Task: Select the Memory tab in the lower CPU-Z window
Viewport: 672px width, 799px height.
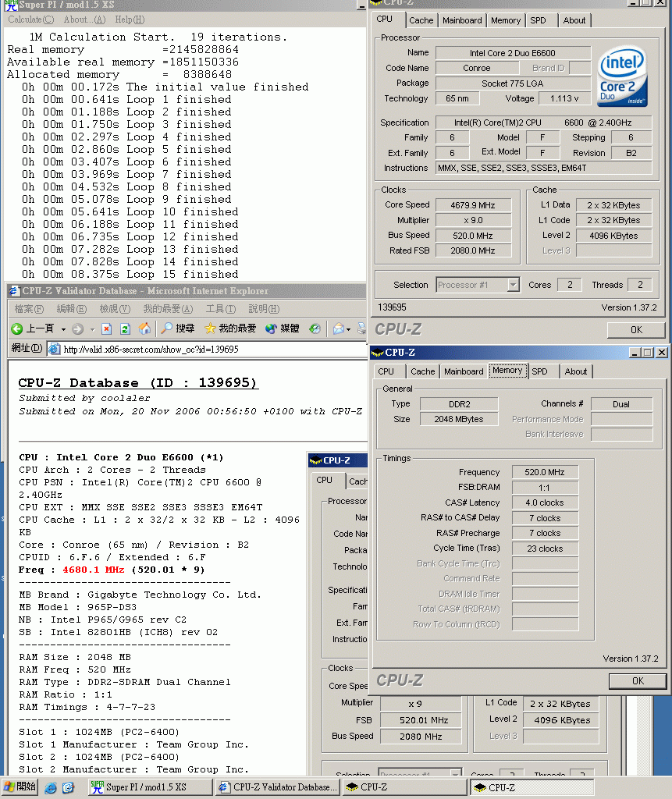Action: [x=507, y=371]
